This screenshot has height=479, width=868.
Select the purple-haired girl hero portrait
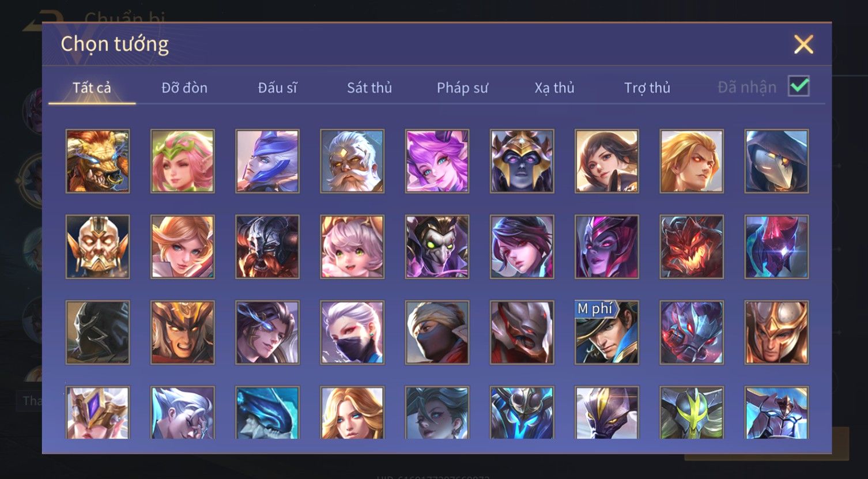coord(437,161)
